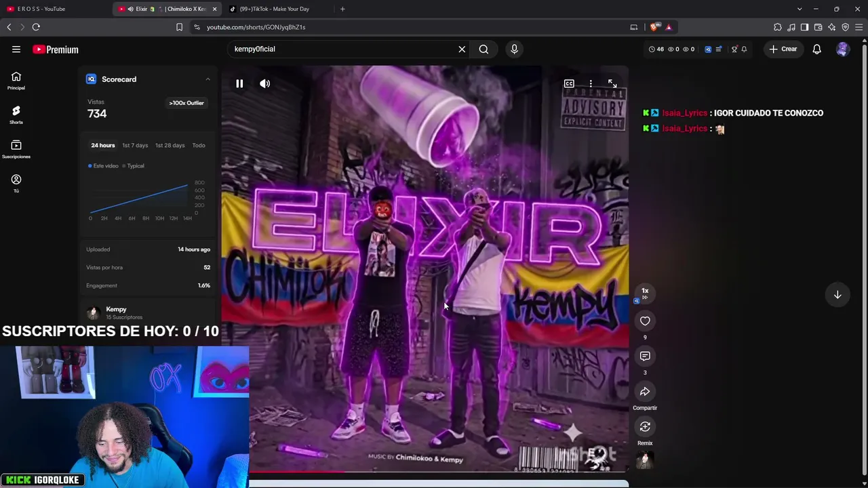Open the Brave Wallet icon

(818, 27)
